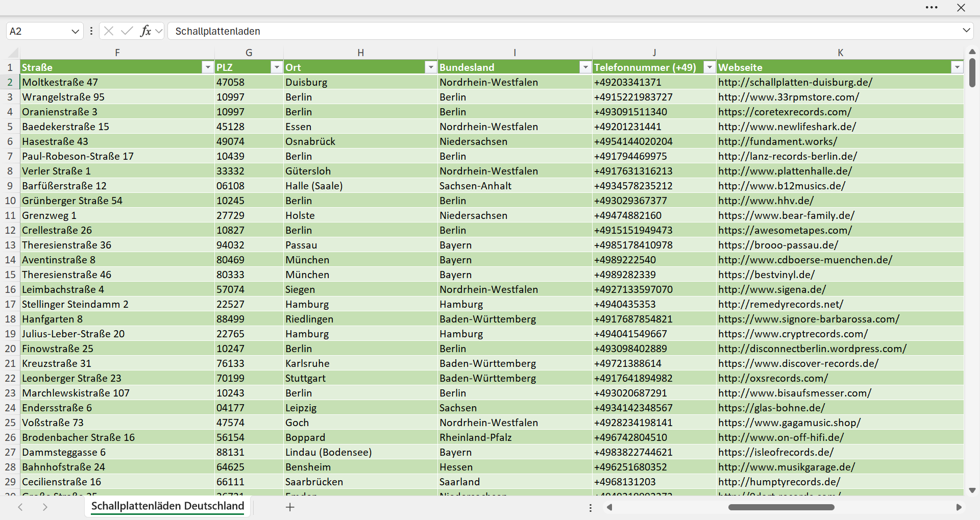Click the checkmark enter icon in formula bar

(x=127, y=31)
